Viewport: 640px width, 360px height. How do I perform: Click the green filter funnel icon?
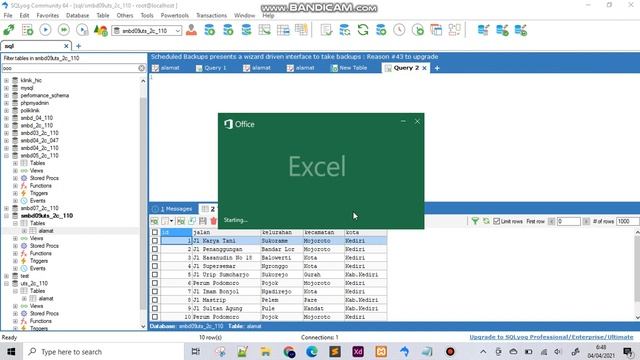(475, 221)
